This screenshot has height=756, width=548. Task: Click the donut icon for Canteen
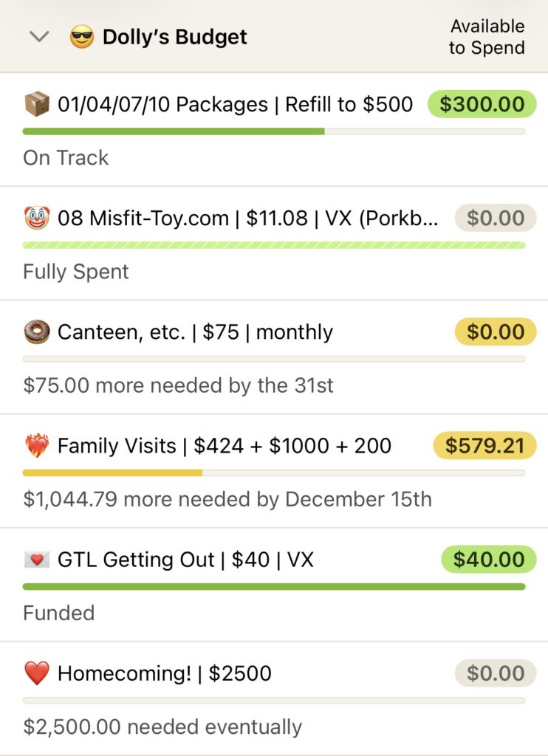(37, 331)
